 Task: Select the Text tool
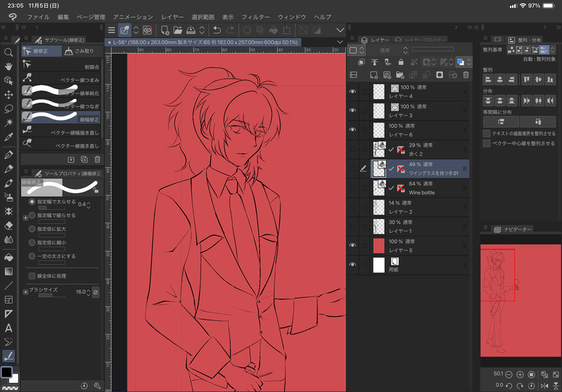[x=8, y=328]
